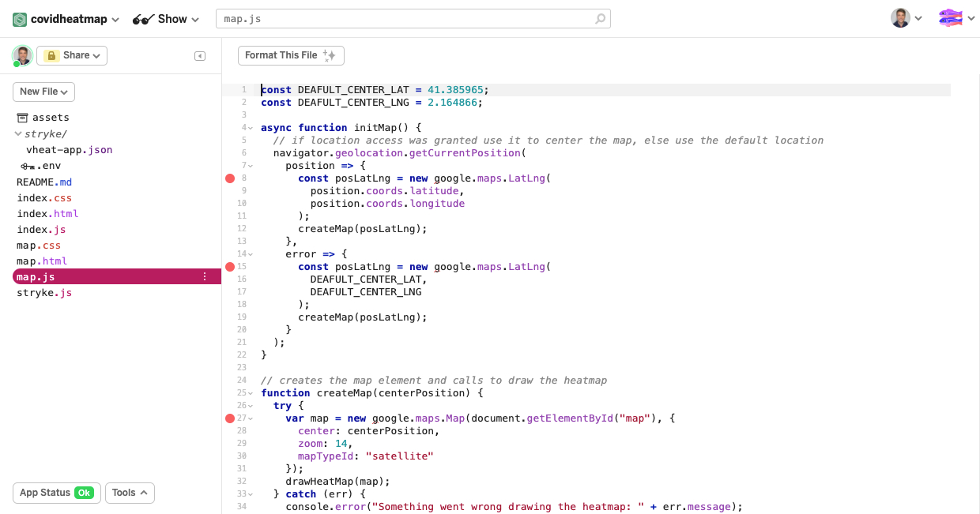980x514 pixels.
Task: Collapse the file sidebar with arrow icon
Action: (x=200, y=56)
